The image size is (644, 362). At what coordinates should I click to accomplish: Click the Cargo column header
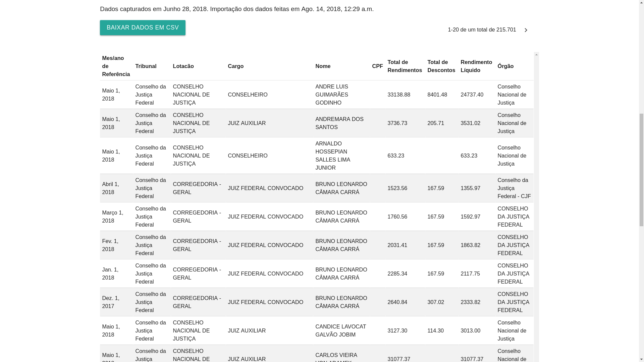235,66
